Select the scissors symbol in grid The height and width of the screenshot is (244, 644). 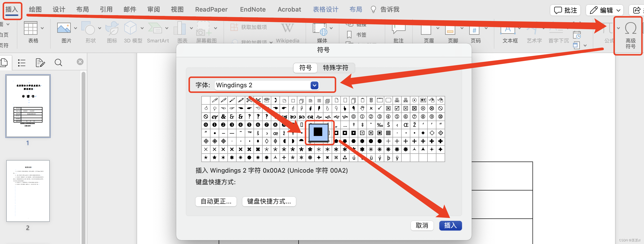click(249, 100)
